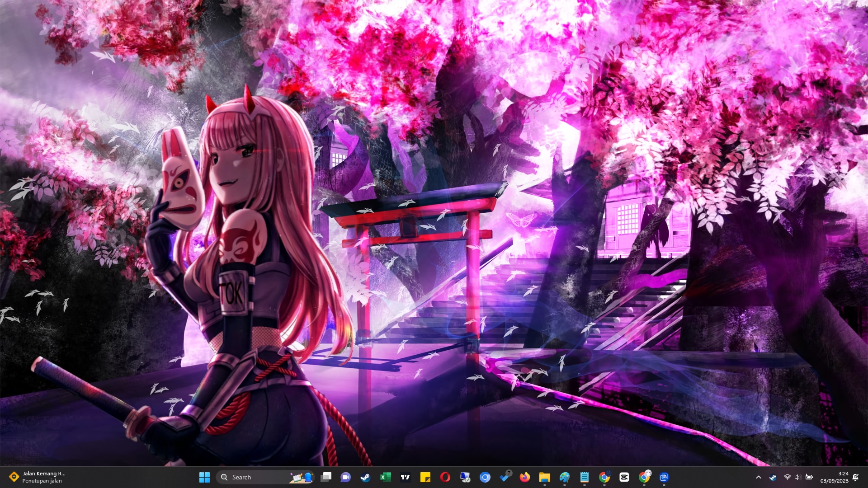This screenshot has height=488, width=868.
Task: Open the Paint app on taskbar
Action: click(564, 477)
